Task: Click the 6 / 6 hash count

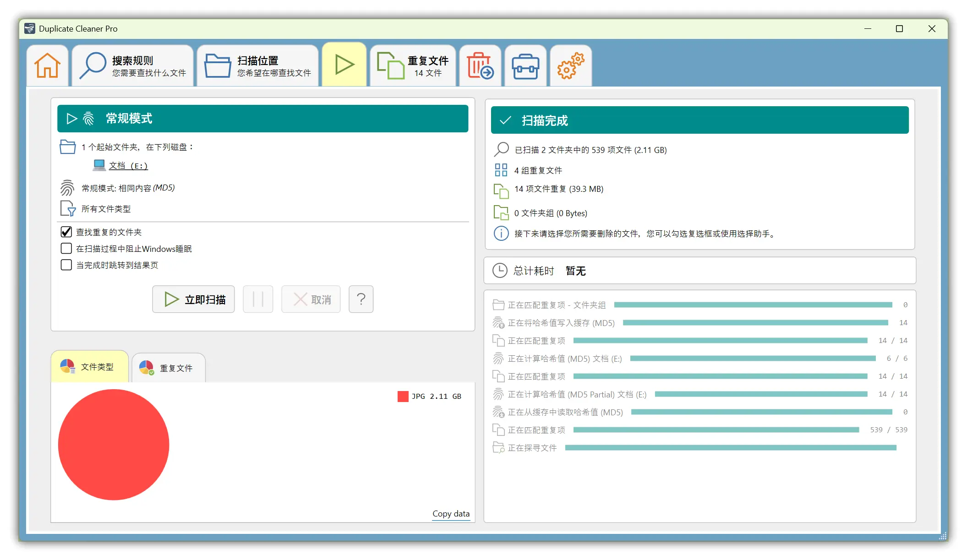Action: 897,359
